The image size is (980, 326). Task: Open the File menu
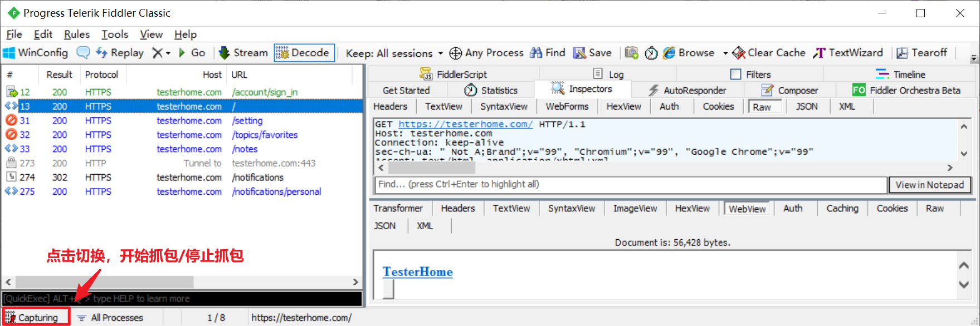pos(14,34)
